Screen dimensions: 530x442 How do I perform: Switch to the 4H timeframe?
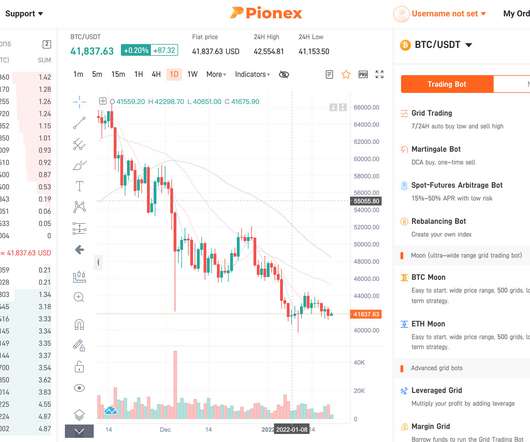click(x=156, y=74)
